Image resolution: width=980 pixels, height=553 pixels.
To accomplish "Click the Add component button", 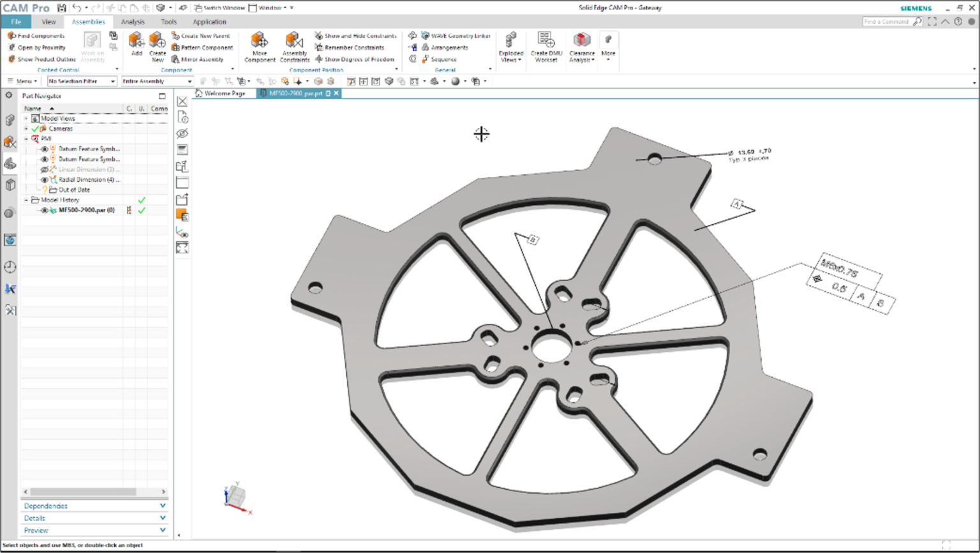I will (x=137, y=47).
